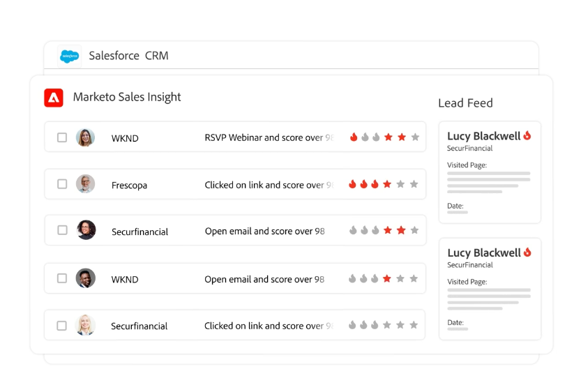This screenshot has width=588, height=385.
Task: Click last gray star in WKND Open email row
Action: tap(414, 278)
